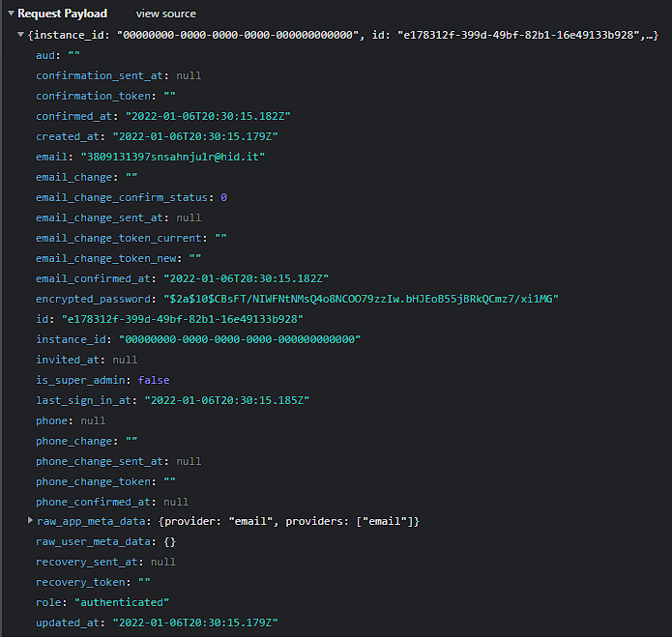Click the is_super_admin false value

click(154, 380)
